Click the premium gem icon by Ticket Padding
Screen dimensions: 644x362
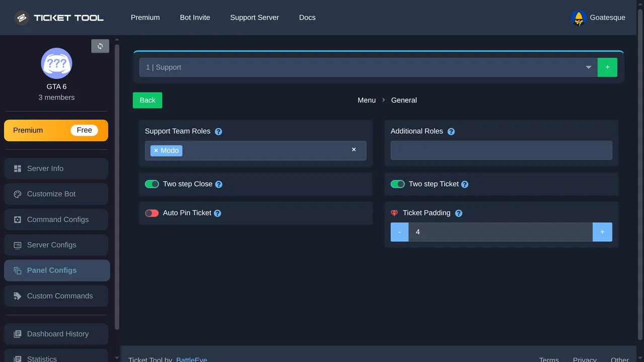394,213
